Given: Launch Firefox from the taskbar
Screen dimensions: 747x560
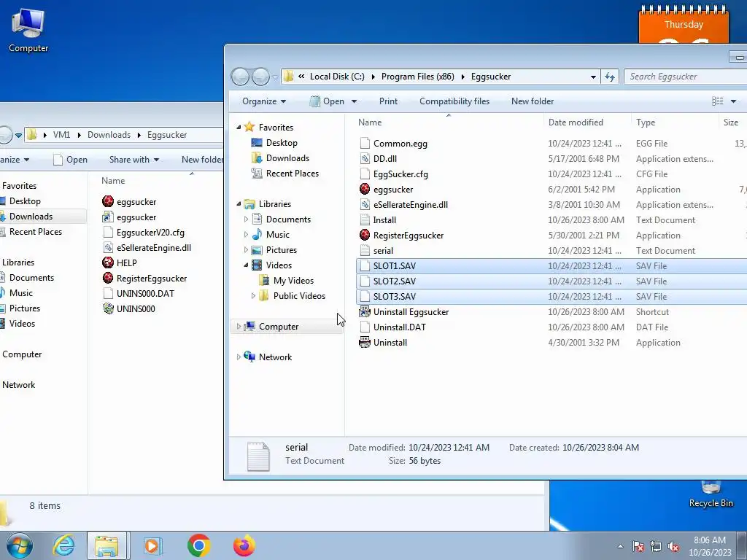Looking at the screenshot, I should click(244, 545).
